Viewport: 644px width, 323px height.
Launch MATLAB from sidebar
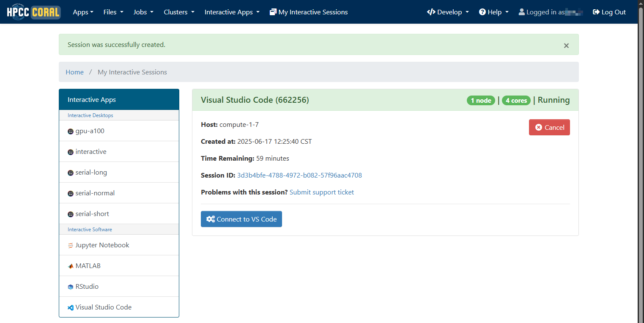pos(119,266)
